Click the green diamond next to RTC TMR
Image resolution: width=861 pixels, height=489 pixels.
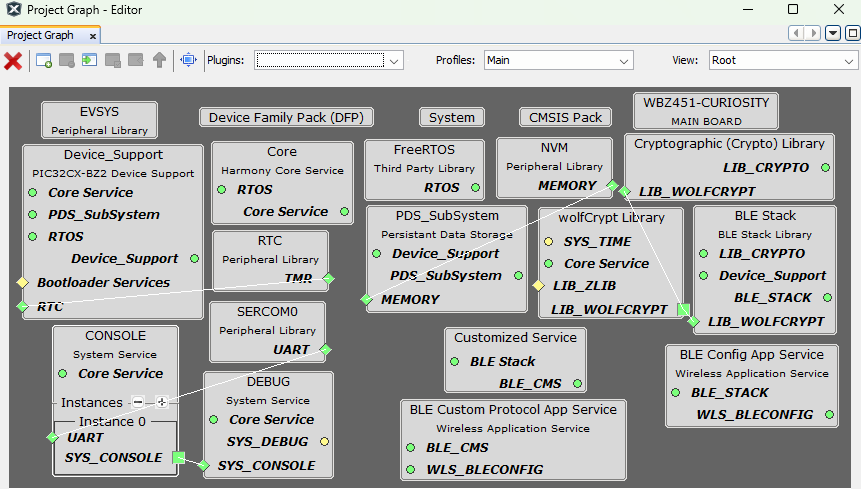[328, 278]
